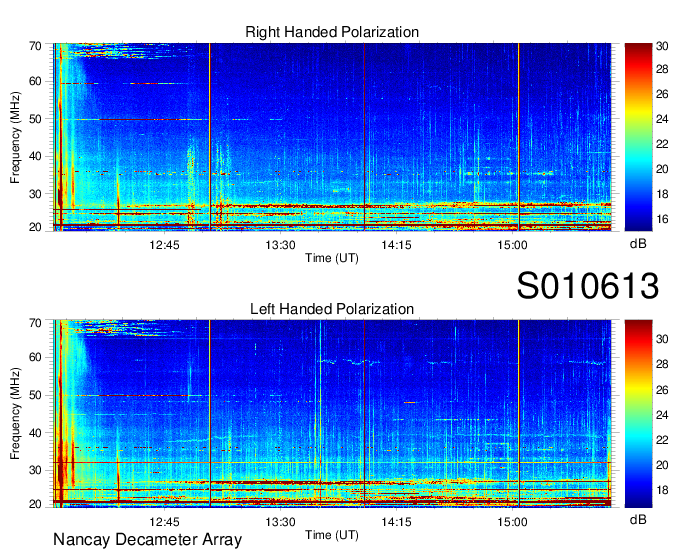This screenshot has width=680, height=552.
Task: Click the 'Right Handed Polarization' title
Action: click(x=332, y=32)
